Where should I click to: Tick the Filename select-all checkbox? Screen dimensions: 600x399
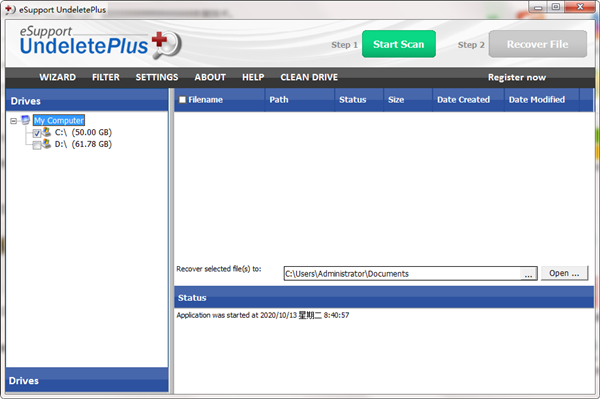183,100
